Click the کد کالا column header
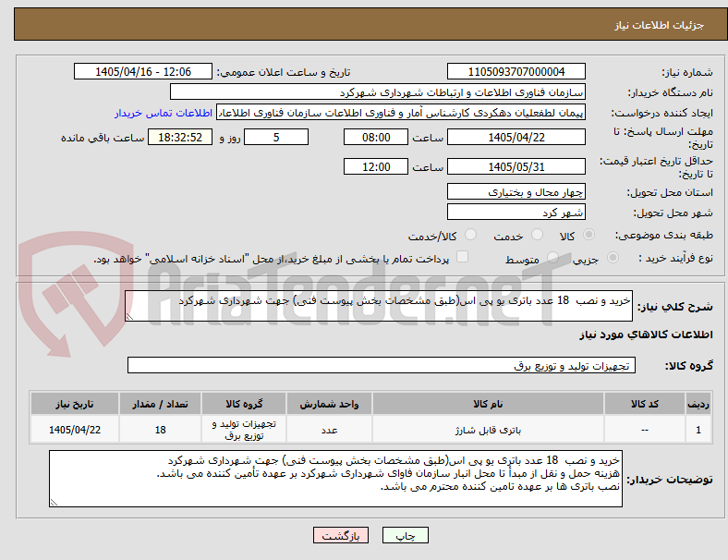 645,404
